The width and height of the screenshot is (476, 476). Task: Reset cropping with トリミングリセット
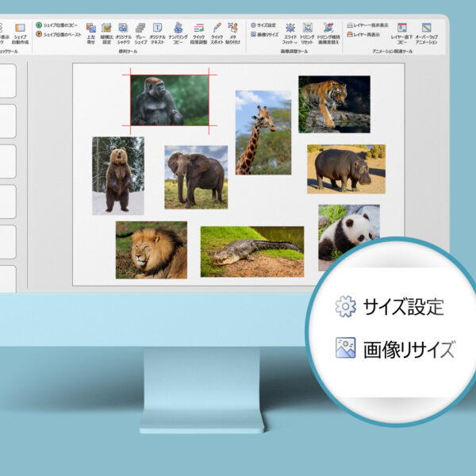click(307, 33)
